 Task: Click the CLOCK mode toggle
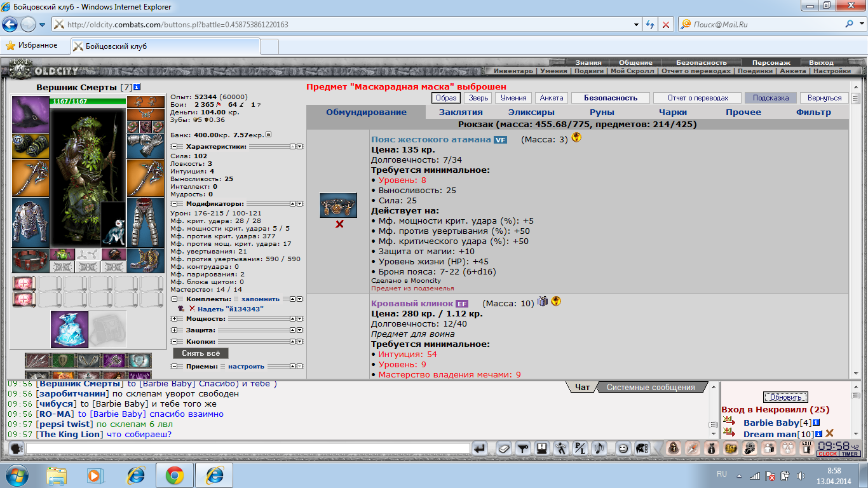(828, 454)
